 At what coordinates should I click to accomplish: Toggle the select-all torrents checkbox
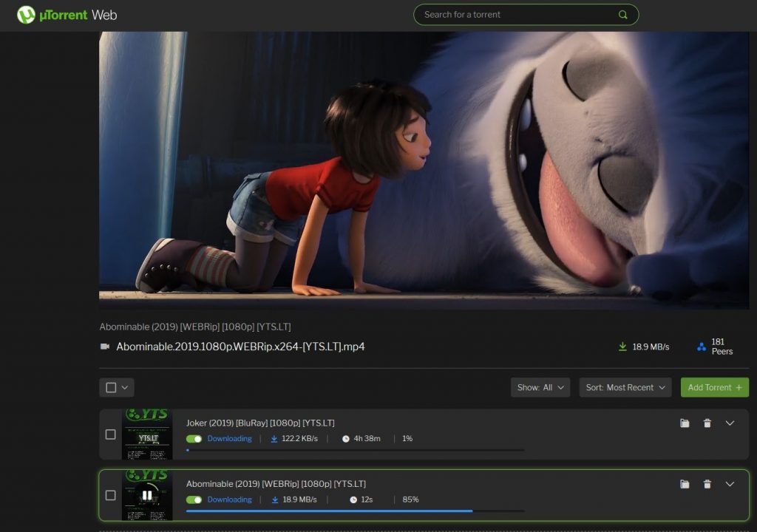coord(111,388)
